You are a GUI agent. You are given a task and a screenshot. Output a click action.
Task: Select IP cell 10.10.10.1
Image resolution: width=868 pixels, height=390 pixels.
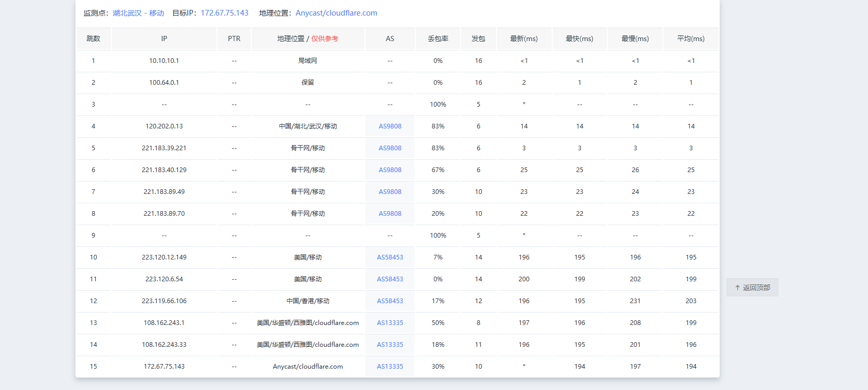point(164,61)
